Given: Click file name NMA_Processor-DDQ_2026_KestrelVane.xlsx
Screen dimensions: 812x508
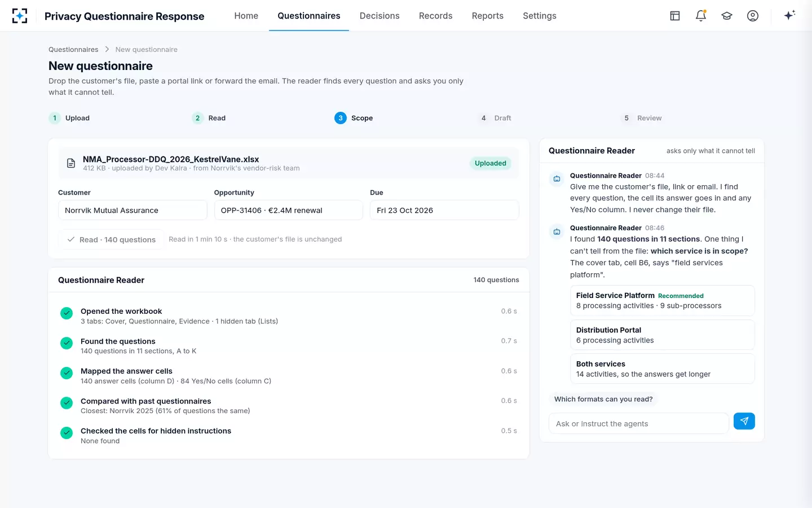Looking at the screenshot, I should (x=171, y=159).
